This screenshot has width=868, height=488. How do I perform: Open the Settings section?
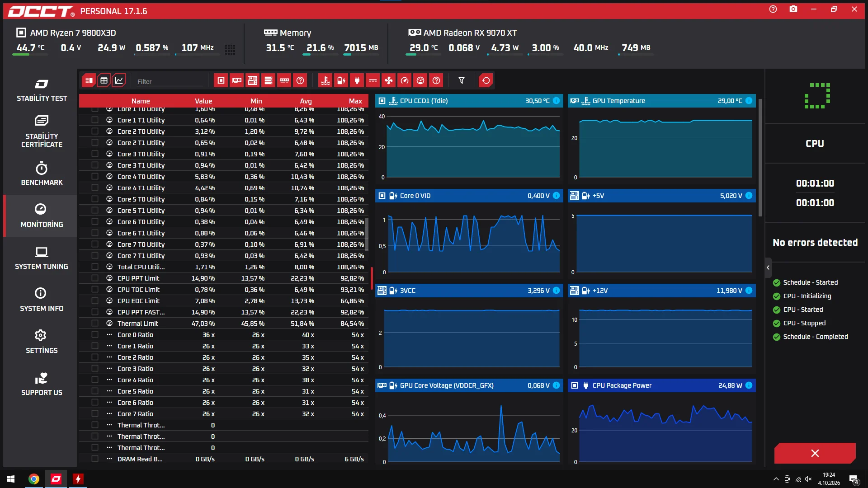42,342
